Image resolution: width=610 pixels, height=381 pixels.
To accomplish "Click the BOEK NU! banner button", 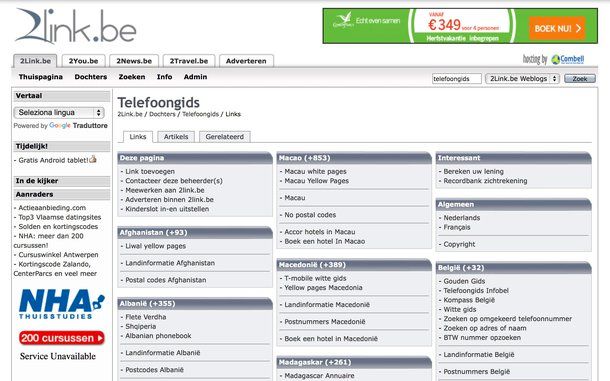I will [557, 28].
